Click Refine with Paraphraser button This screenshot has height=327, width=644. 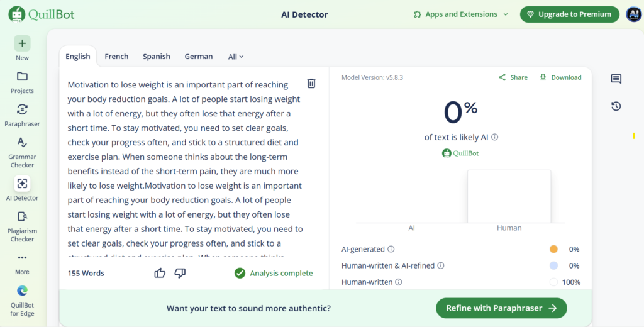501,308
